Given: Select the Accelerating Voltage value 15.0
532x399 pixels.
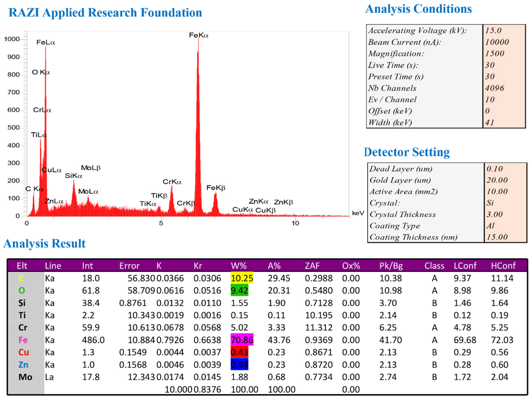Looking at the screenshot, I should (x=493, y=30).
